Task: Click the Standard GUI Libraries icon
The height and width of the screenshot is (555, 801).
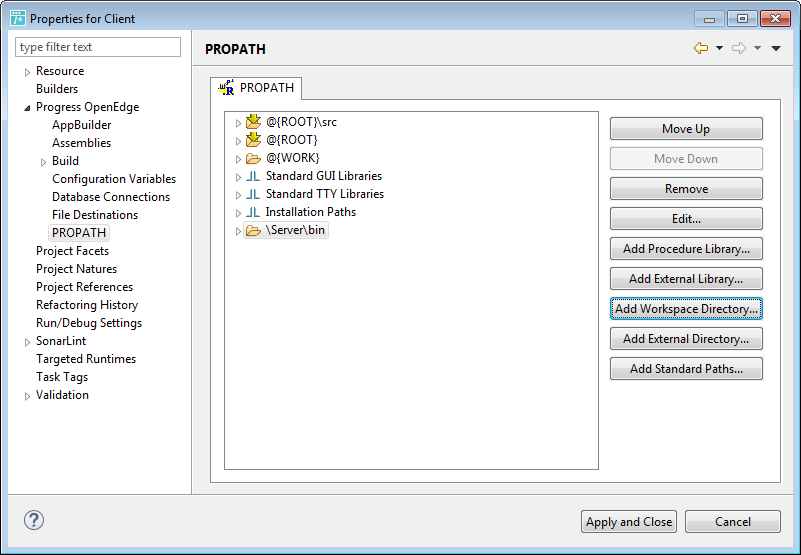Action: [253, 176]
